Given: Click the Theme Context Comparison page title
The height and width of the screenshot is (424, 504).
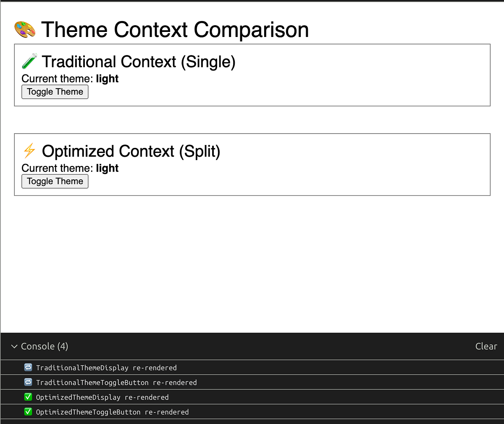Looking at the screenshot, I should pos(176,29).
